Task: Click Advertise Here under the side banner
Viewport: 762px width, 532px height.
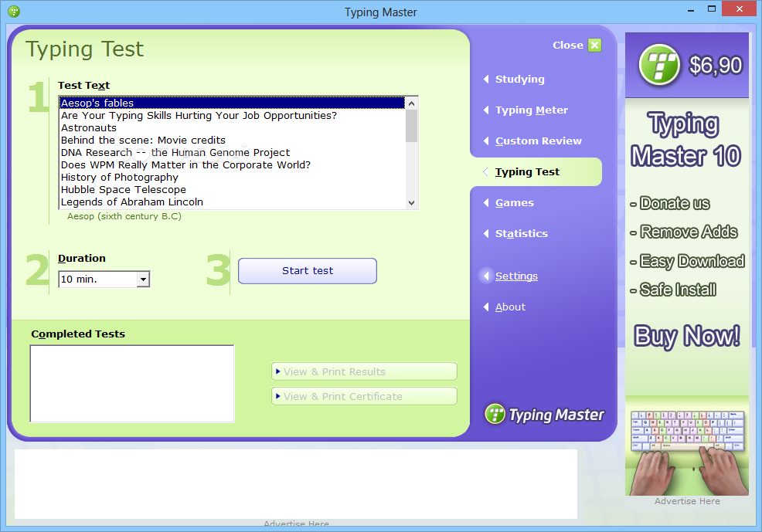Action: coord(687,501)
